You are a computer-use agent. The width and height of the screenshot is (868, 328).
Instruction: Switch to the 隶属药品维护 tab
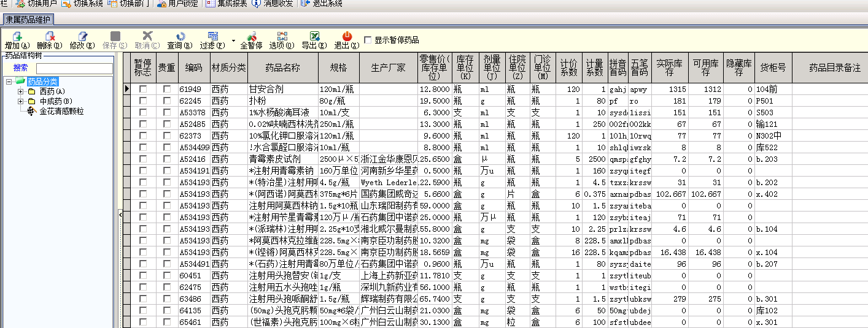tap(29, 20)
